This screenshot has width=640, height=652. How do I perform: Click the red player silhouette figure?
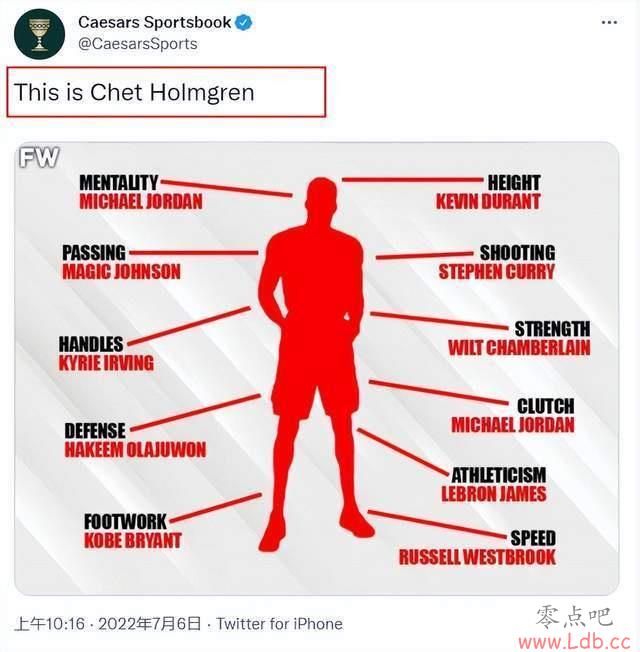point(314,365)
